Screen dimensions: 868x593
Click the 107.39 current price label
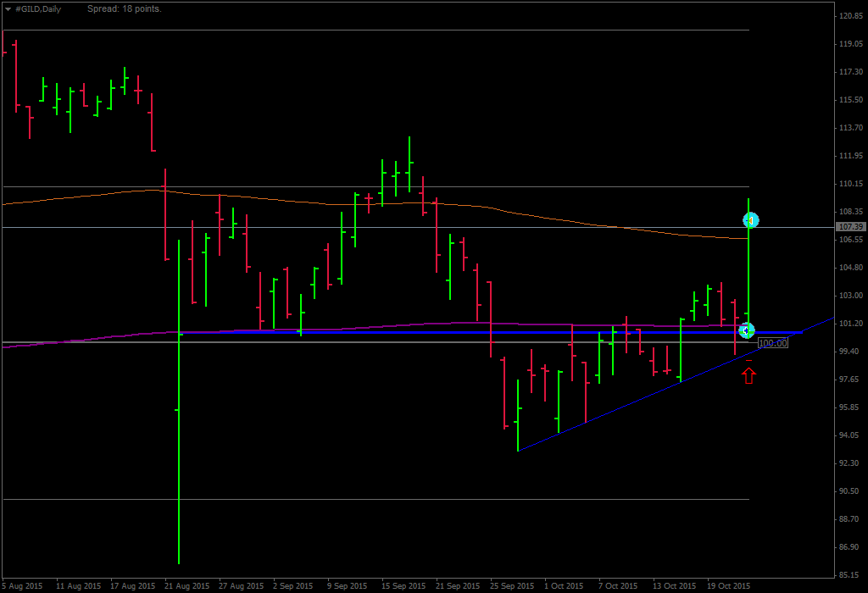[851, 227]
